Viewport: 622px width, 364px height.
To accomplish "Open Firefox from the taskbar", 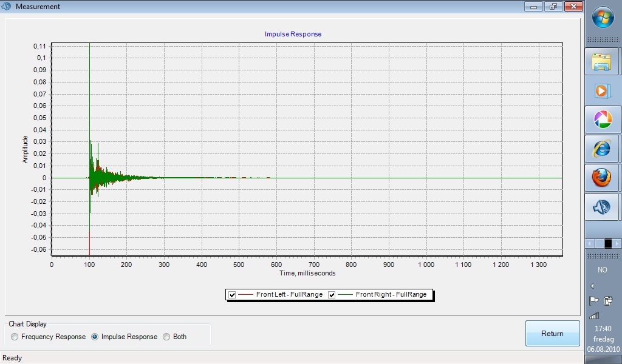I will coord(602,178).
